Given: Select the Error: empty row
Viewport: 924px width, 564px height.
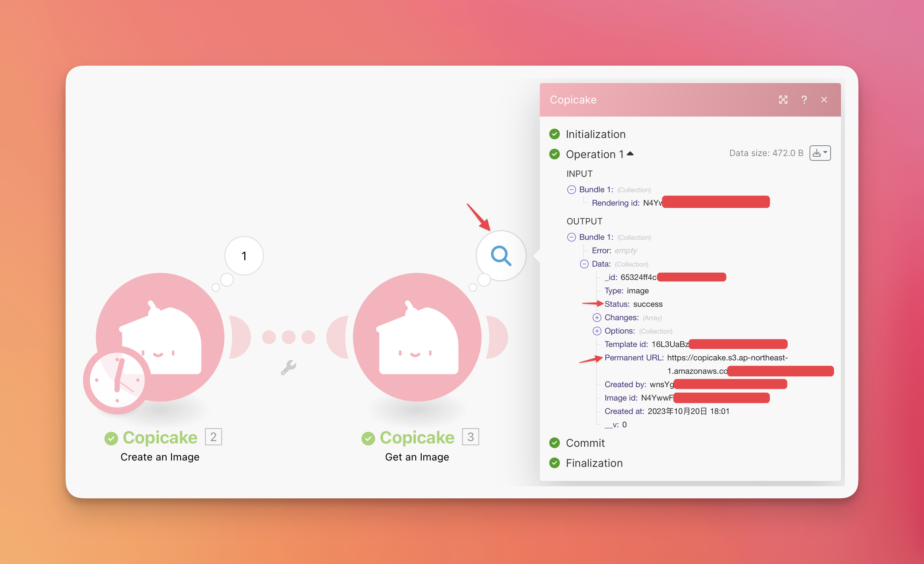Looking at the screenshot, I should 614,251.
